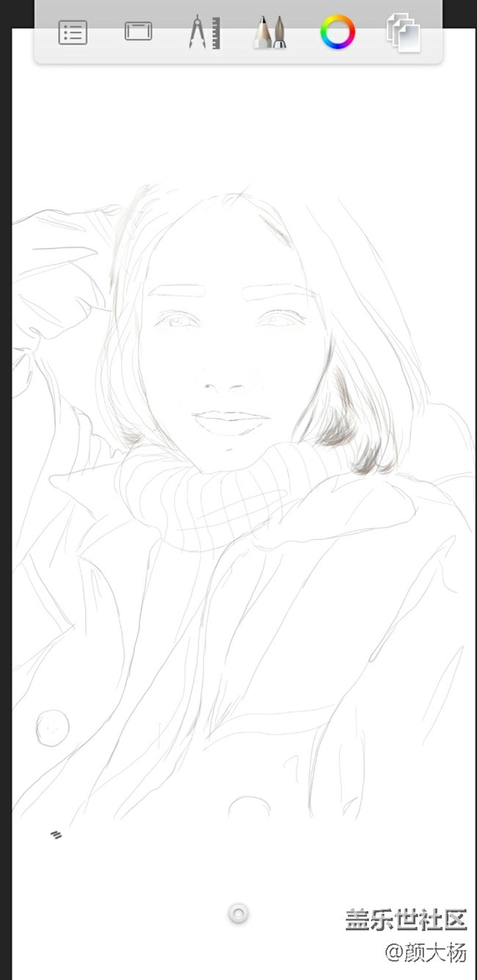
Task: Open the layers stacked pages icon
Action: point(404,33)
